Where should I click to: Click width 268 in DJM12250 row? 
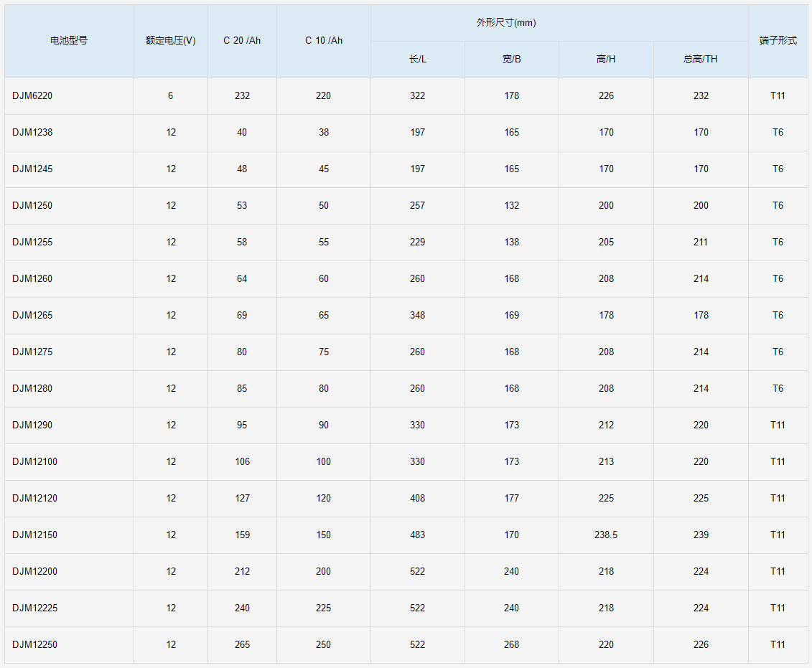coord(512,645)
